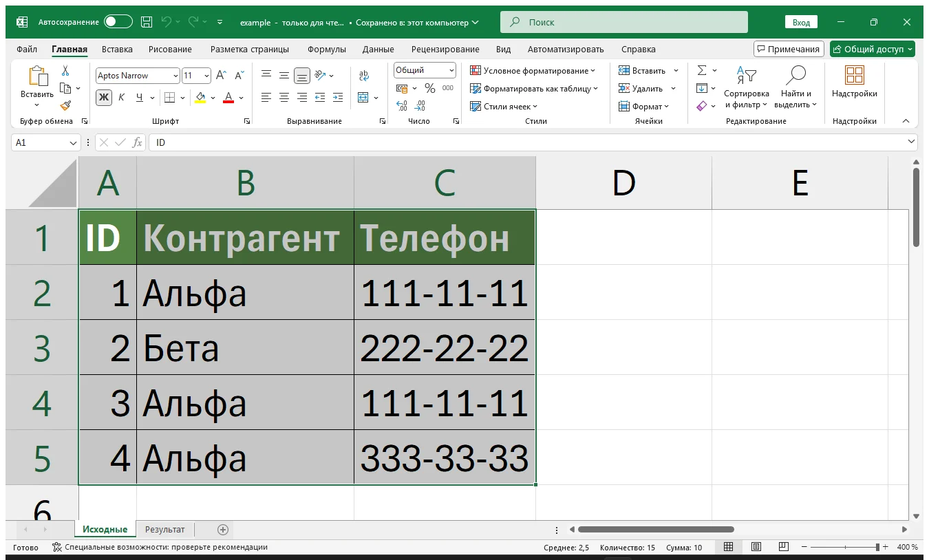This screenshot has height=560, width=929.
Task: Open the fill color dropdown arrow
Action: coord(213,98)
